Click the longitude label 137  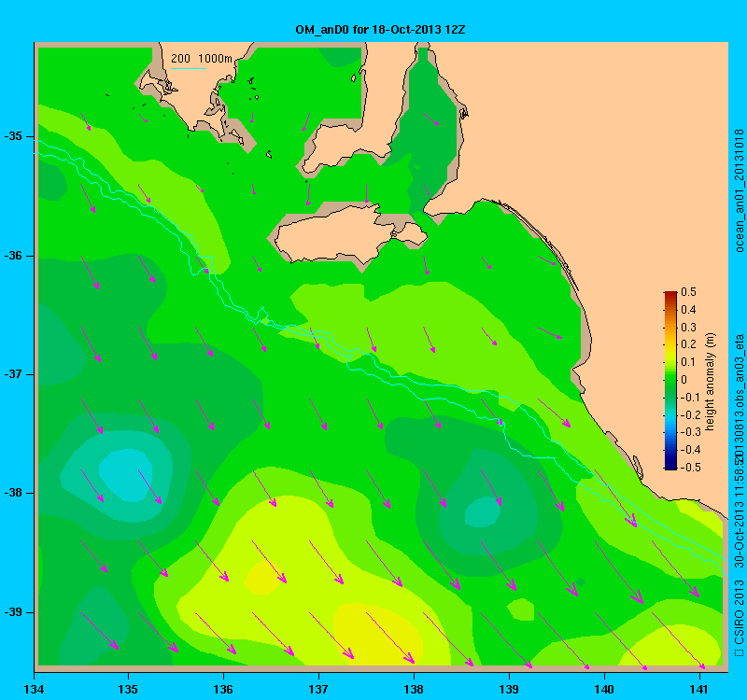318,689
